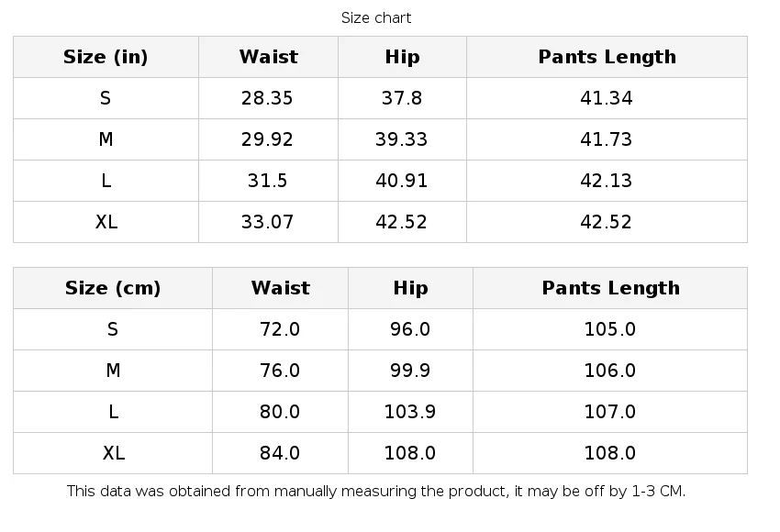Viewport: 780px width, 532px height.
Task: Select the Waist header in cm table
Action: 280,288
